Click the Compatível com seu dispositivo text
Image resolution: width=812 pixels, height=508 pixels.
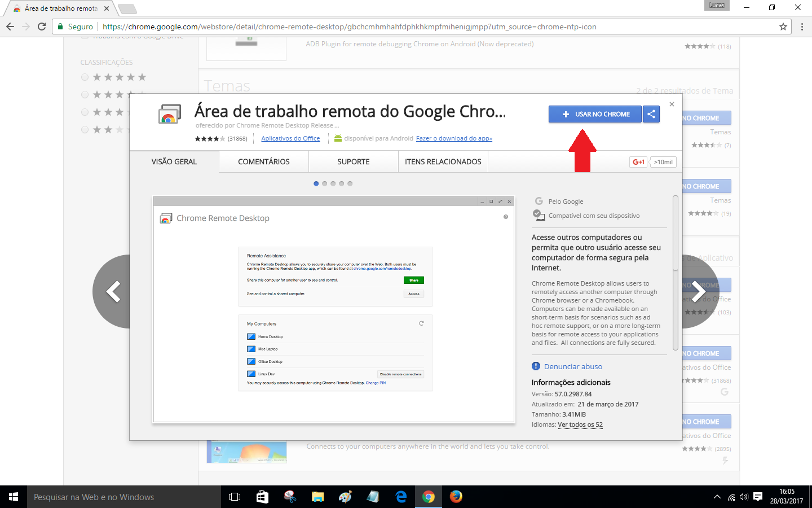594,216
